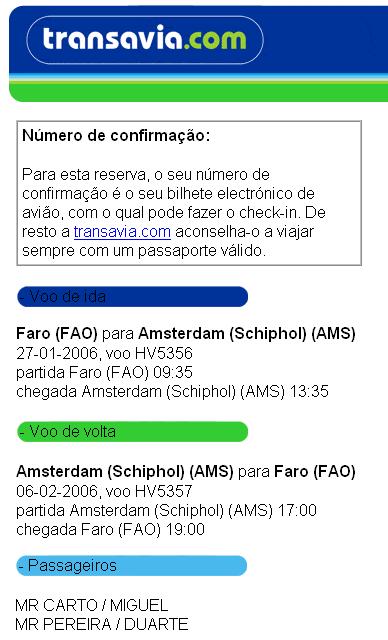Click the arrival time 13:35

(309, 391)
